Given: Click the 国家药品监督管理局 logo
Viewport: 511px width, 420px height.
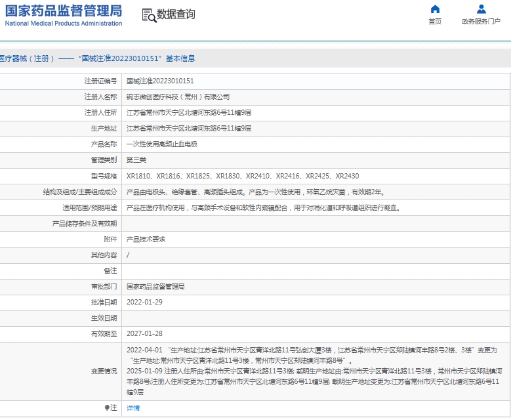Looking at the screenshot, I should point(64,10).
